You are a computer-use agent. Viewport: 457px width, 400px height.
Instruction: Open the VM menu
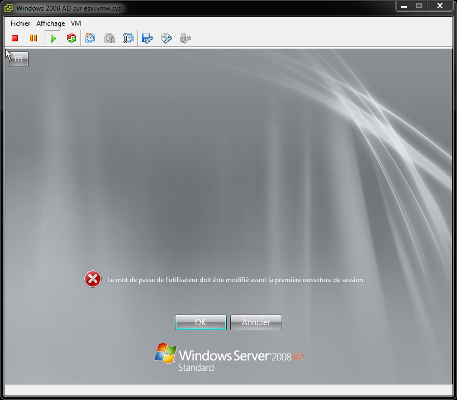tap(76, 23)
